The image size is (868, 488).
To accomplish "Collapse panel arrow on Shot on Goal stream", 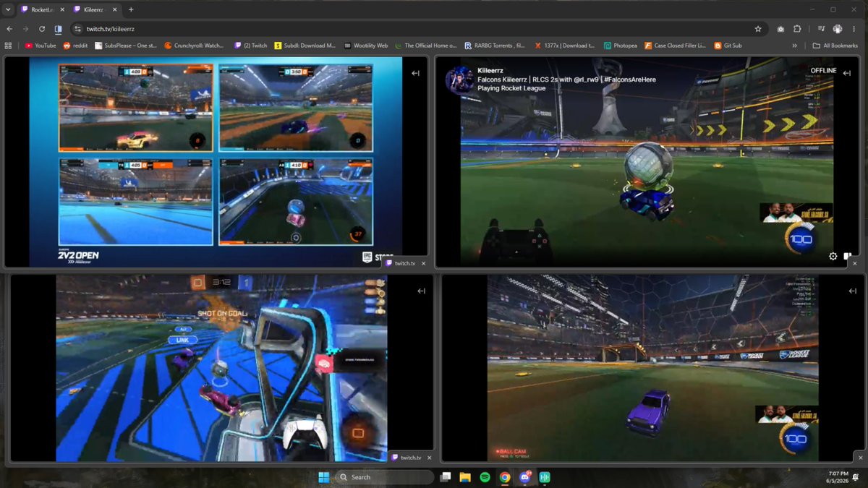I will (x=422, y=291).
